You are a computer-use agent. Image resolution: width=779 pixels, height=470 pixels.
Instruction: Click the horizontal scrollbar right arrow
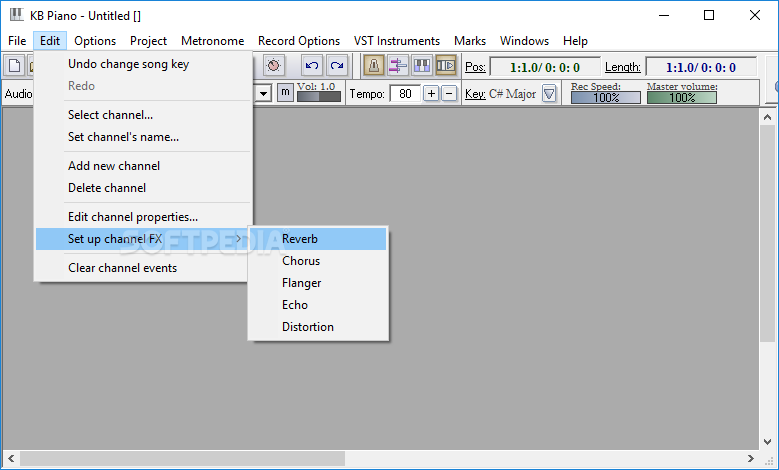pyautogui.click(x=751, y=459)
